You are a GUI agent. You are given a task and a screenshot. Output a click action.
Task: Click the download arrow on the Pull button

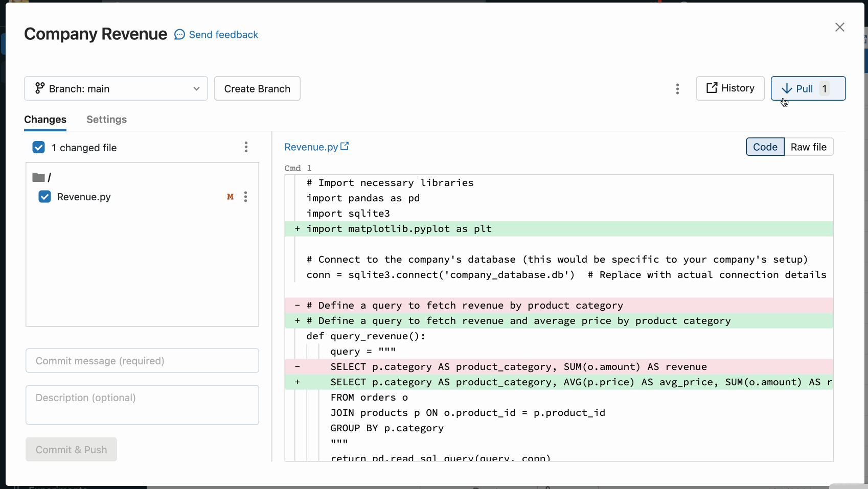coord(788,88)
